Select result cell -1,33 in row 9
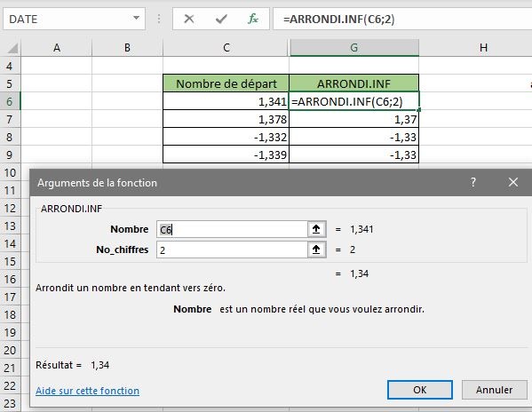 coord(353,154)
